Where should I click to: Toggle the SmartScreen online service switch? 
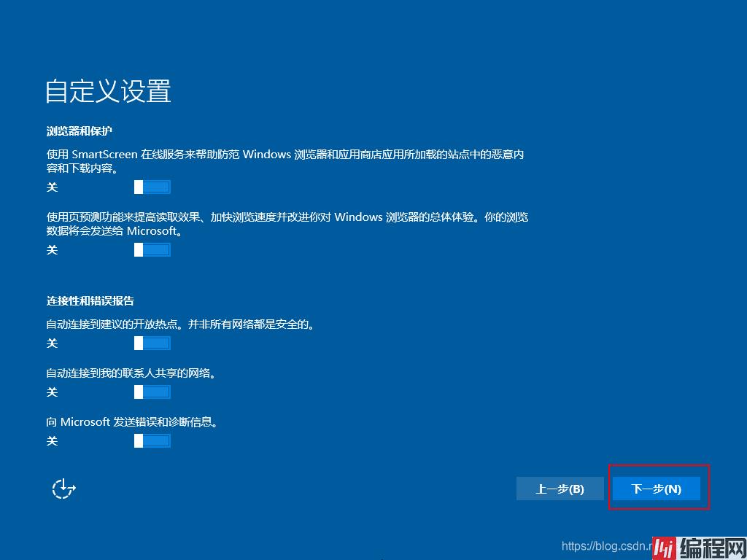click(152, 187)
